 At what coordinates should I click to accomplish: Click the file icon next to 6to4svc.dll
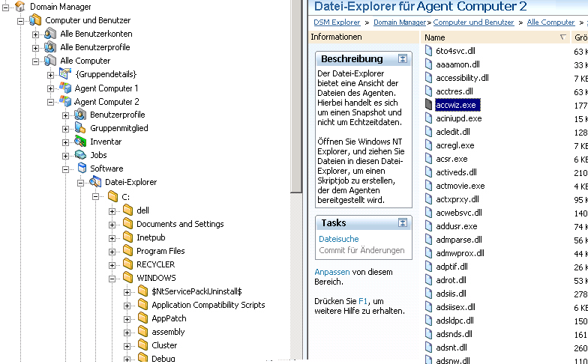[429, 51]
